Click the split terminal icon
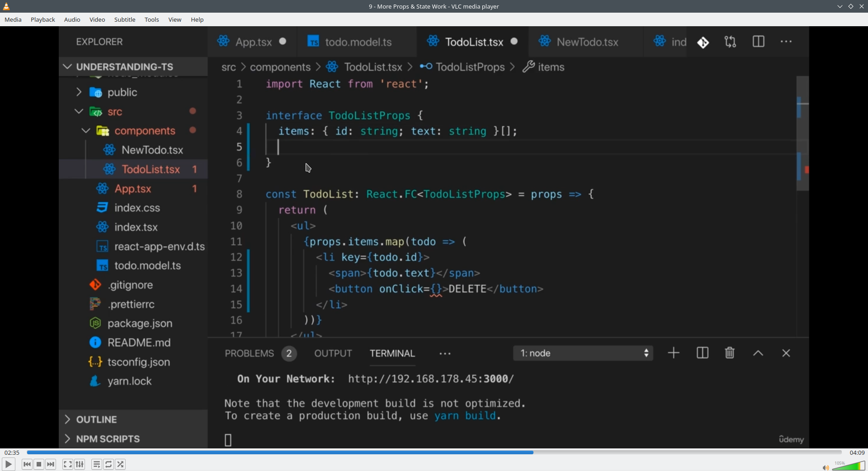This screenshot has width=868, height=471. pos(703,353)
